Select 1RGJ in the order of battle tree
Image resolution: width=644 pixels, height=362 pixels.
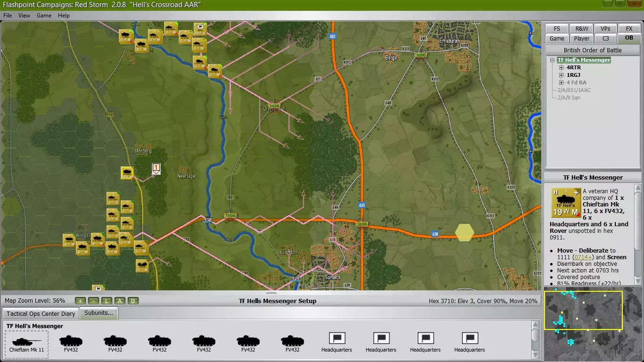tap(573, 75)
